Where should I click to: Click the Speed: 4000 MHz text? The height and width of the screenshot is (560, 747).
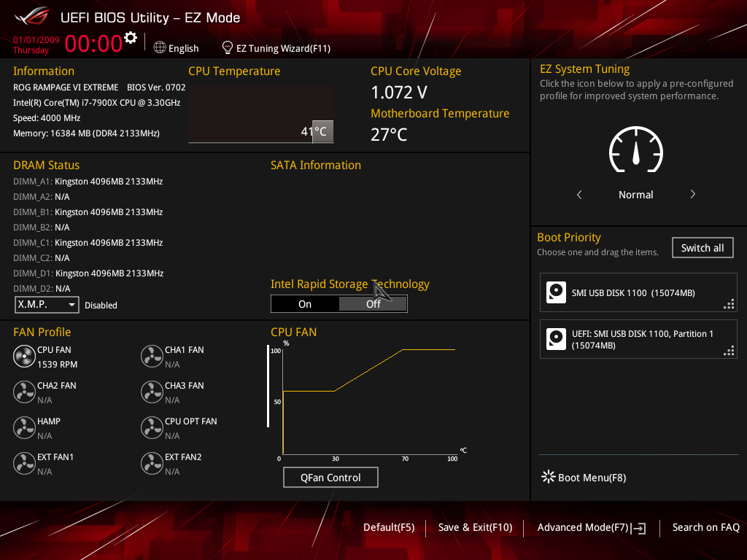pos(47,118)
